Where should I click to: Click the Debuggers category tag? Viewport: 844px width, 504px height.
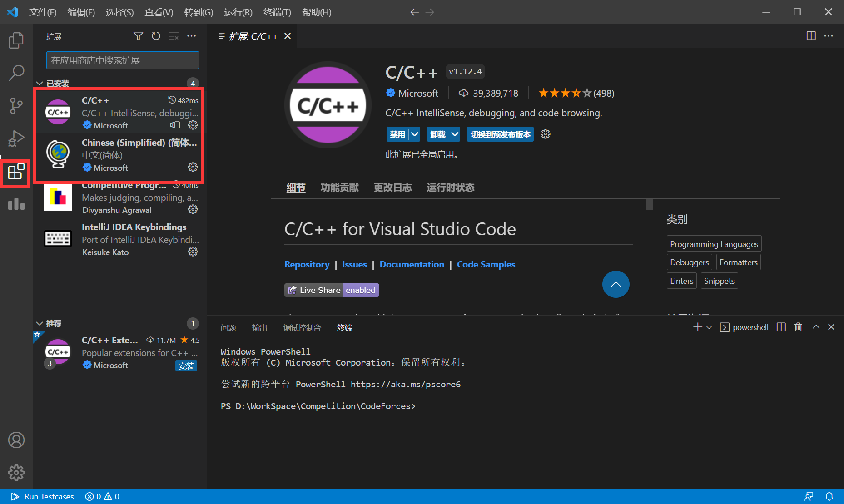click(690, 262)
